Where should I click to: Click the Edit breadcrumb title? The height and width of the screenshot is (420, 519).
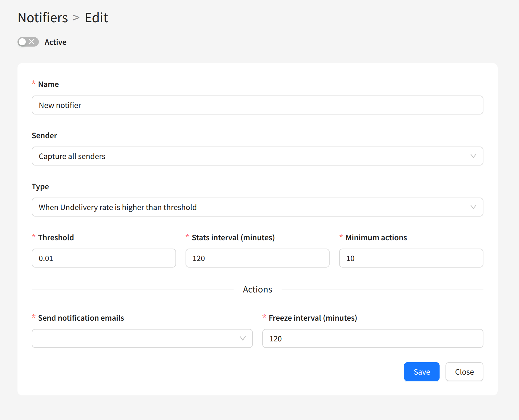(x=96, y=17)
